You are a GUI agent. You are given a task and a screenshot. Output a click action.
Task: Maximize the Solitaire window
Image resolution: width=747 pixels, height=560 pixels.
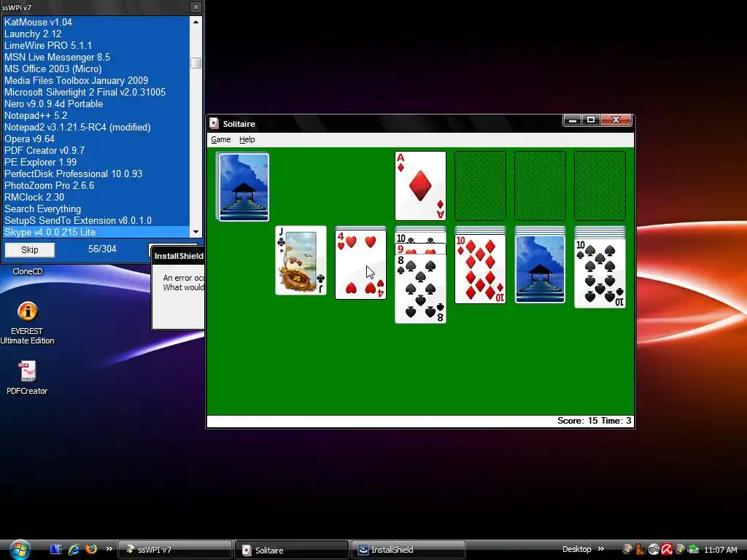click(591, 120)
